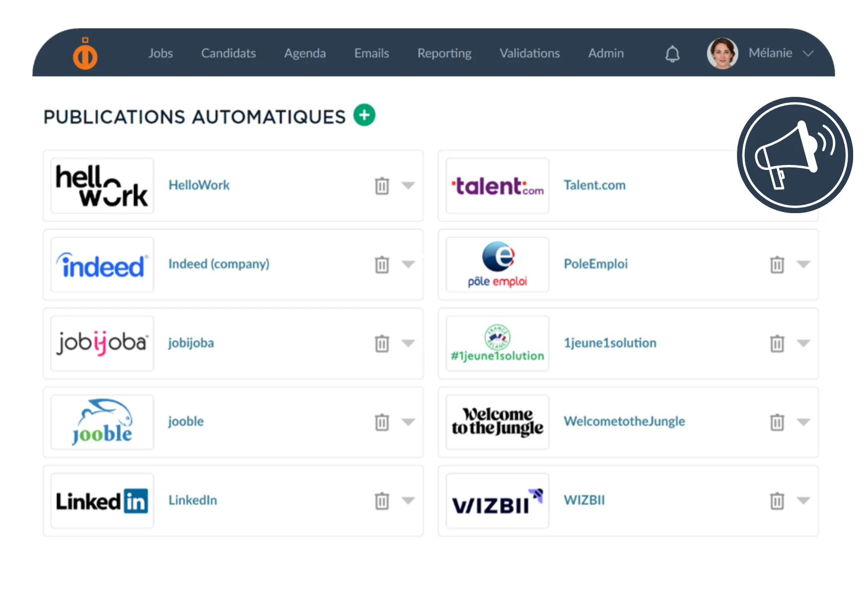Open the Talent.com link
This screenshot has width=868, height=616.
594,185
